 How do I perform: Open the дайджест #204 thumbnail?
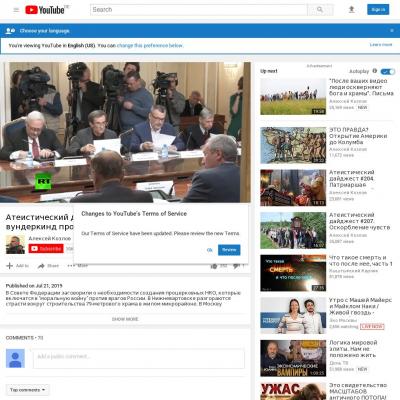(293, 188)
